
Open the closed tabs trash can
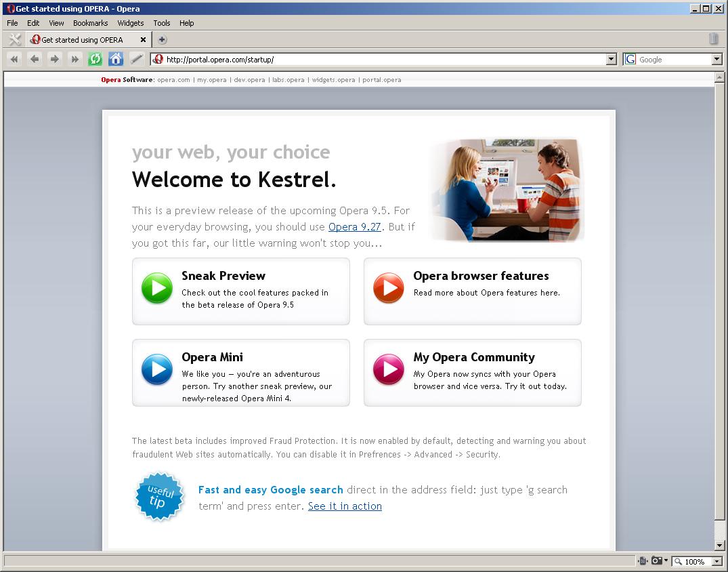tap(714, 39)
